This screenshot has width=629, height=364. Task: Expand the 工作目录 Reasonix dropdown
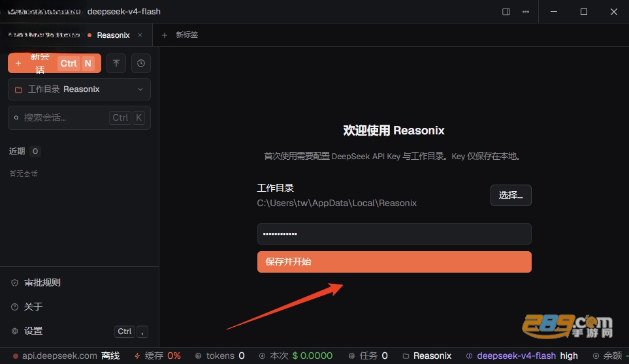click(80, 89)
